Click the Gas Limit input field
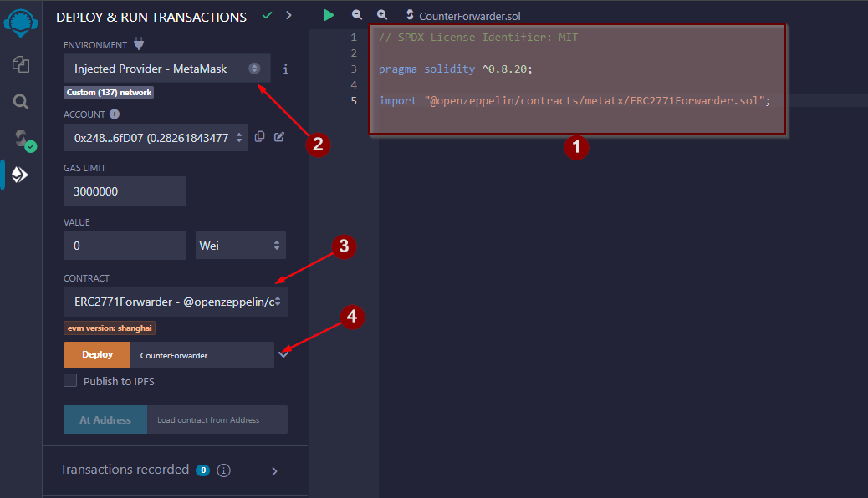Viewport: 868px width, 498px height. (x=125, y=191)
